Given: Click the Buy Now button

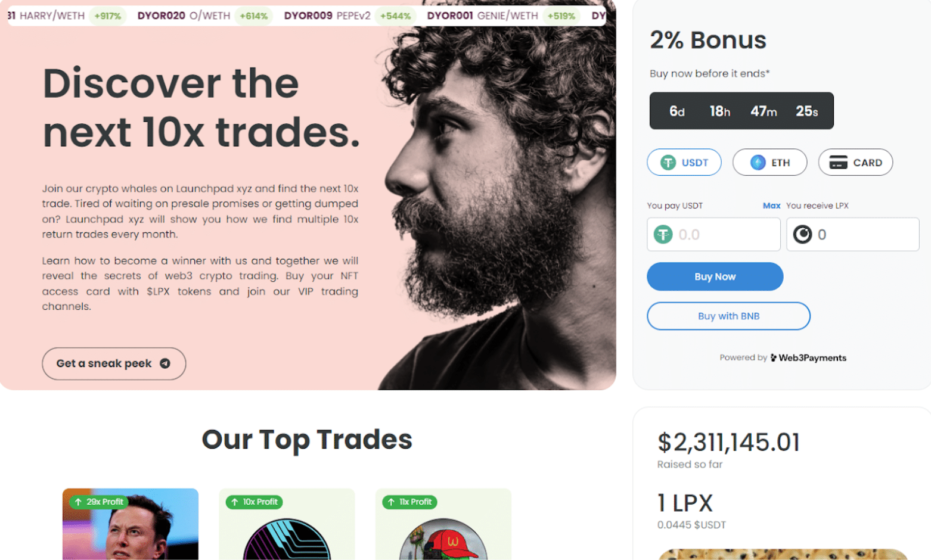Looking at the screenshot, I should [715, 276].
